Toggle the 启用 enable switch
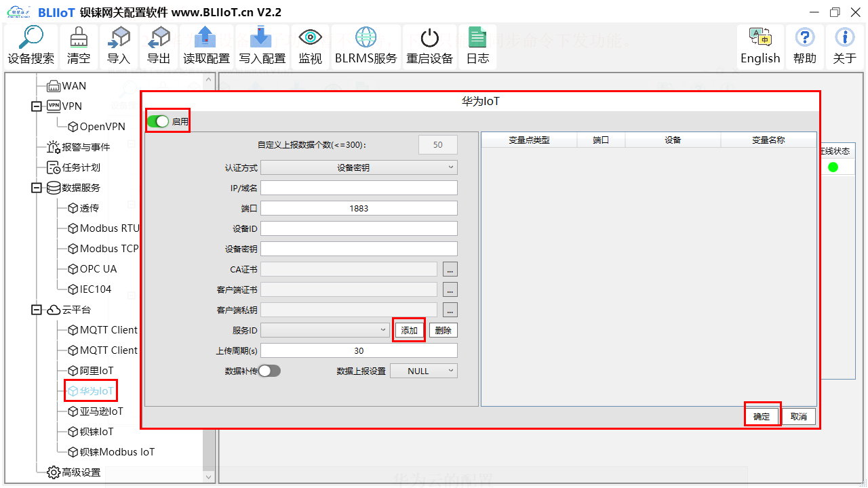The image size is (868, 488). pyautogui.click(x=158, y=121)
